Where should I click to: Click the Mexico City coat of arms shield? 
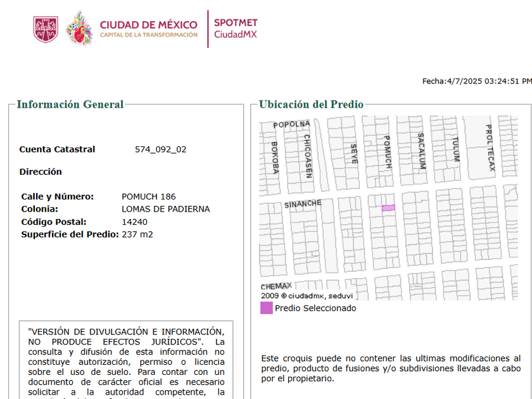pos(46,30)
